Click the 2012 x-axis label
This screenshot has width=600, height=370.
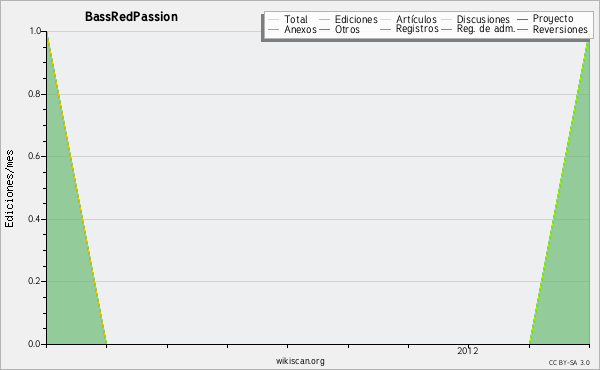click(468, 351)
